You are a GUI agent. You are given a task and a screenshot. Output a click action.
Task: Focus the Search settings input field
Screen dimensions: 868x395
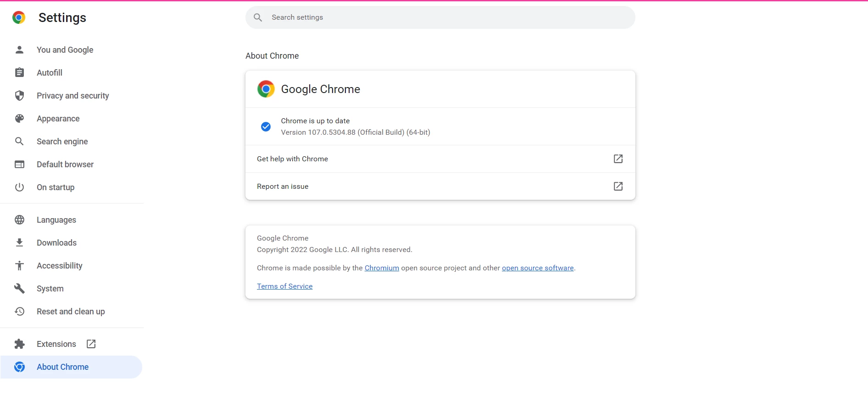pyautogui.click(x=440, y=17)
